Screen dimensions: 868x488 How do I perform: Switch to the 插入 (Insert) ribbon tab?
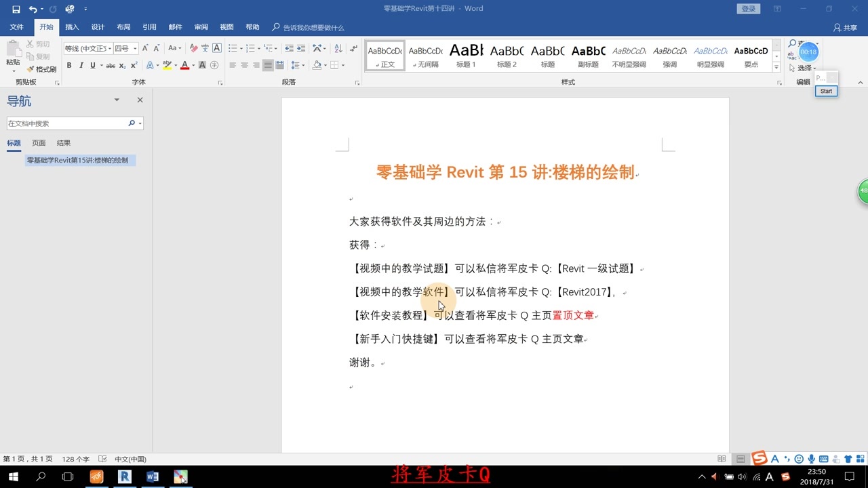click(72, 27)
